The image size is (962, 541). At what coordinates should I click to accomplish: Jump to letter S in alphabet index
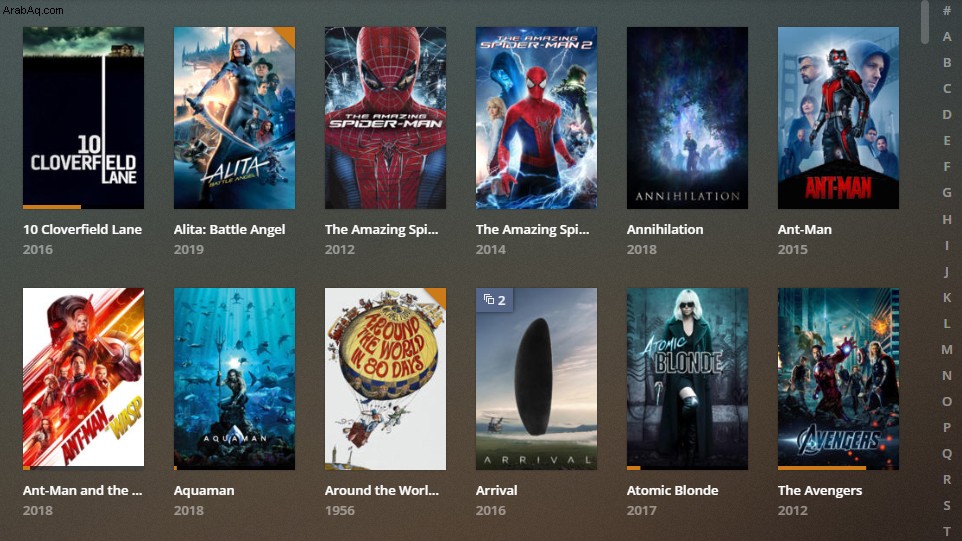click(947, 505)
